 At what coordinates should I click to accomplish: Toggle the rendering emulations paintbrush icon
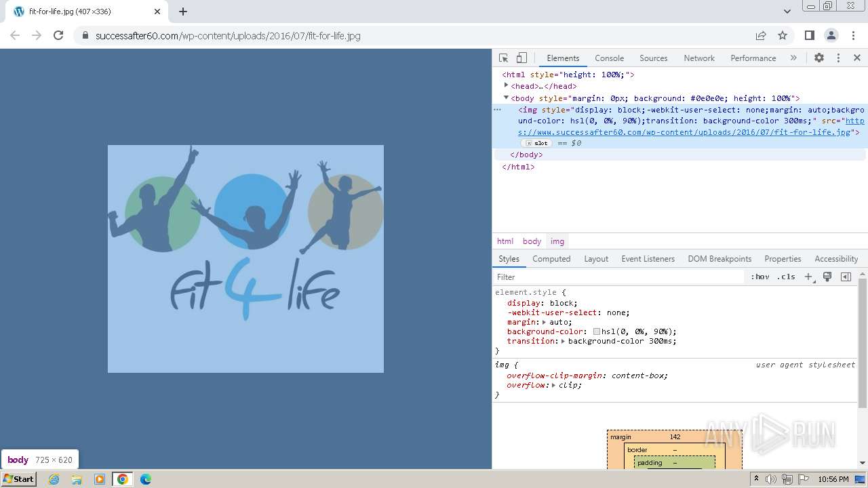pos(827,277)
